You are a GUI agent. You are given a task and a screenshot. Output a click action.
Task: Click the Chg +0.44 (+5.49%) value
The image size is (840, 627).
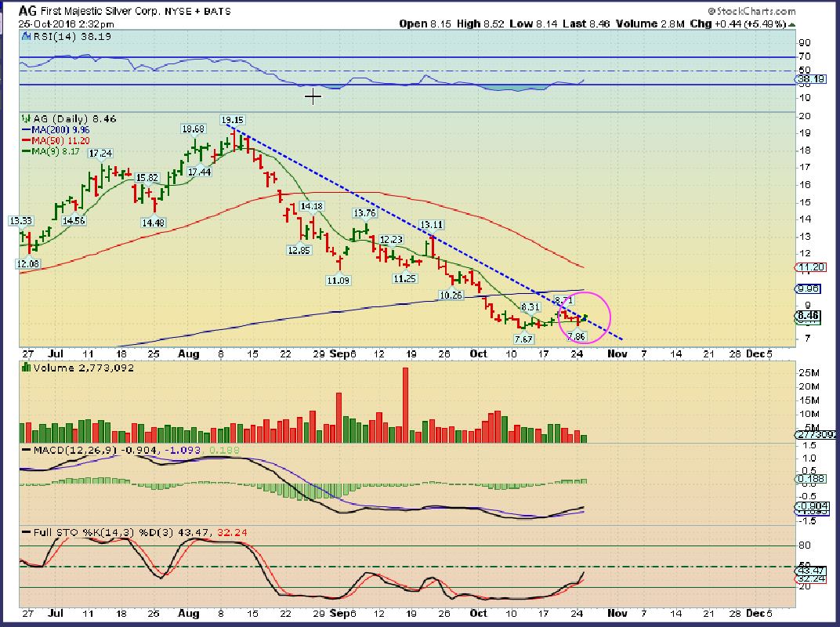738,24
